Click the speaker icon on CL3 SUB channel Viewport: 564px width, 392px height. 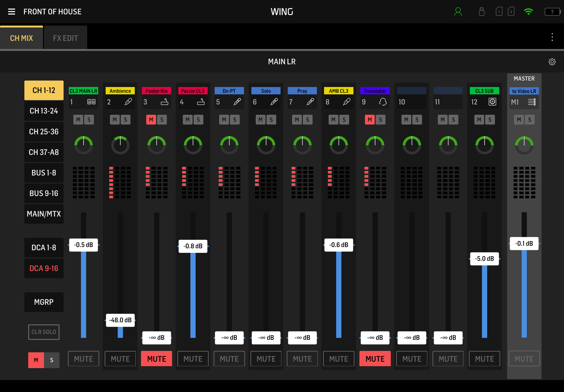(x=492, y=102)
